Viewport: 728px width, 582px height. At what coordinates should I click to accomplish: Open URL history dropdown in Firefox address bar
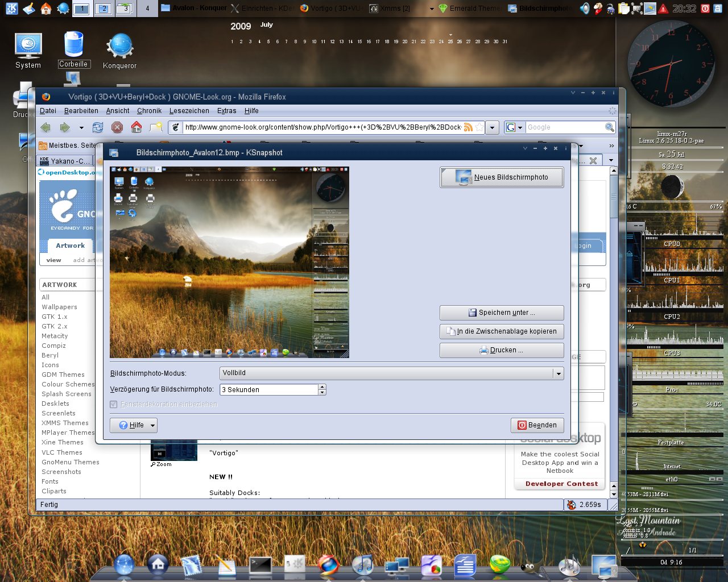click(493, 127)
